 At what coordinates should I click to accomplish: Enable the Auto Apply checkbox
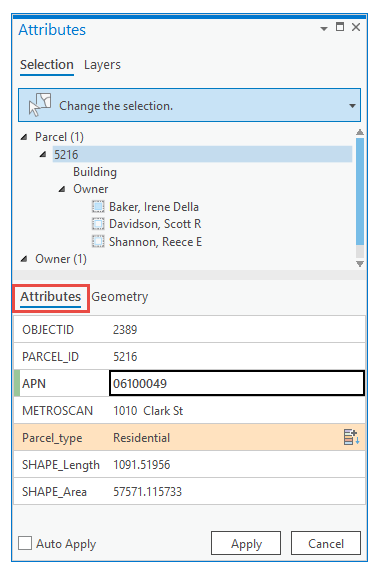click(25, 543)
